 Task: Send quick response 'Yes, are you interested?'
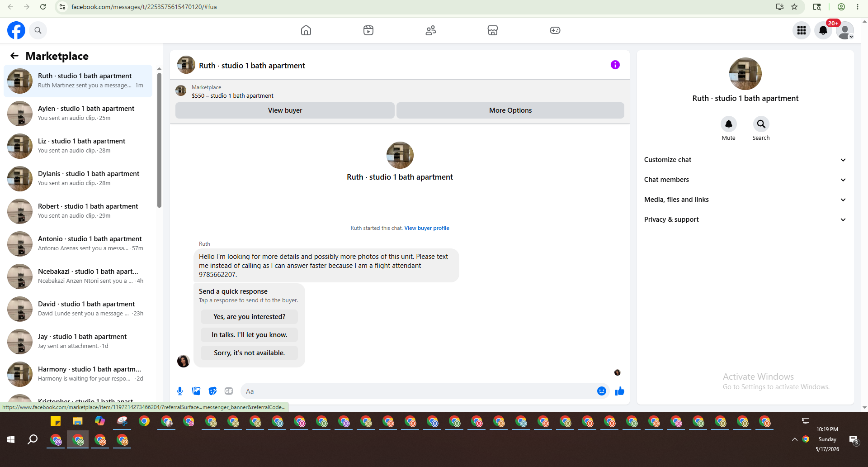(250, 317)
